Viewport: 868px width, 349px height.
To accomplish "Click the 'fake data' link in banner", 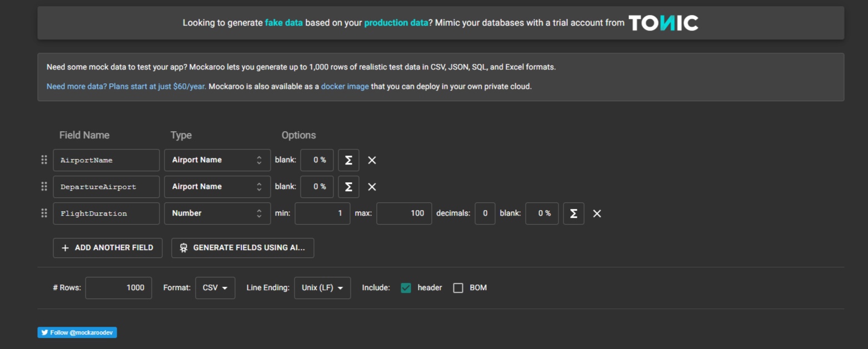I will 284,23.
